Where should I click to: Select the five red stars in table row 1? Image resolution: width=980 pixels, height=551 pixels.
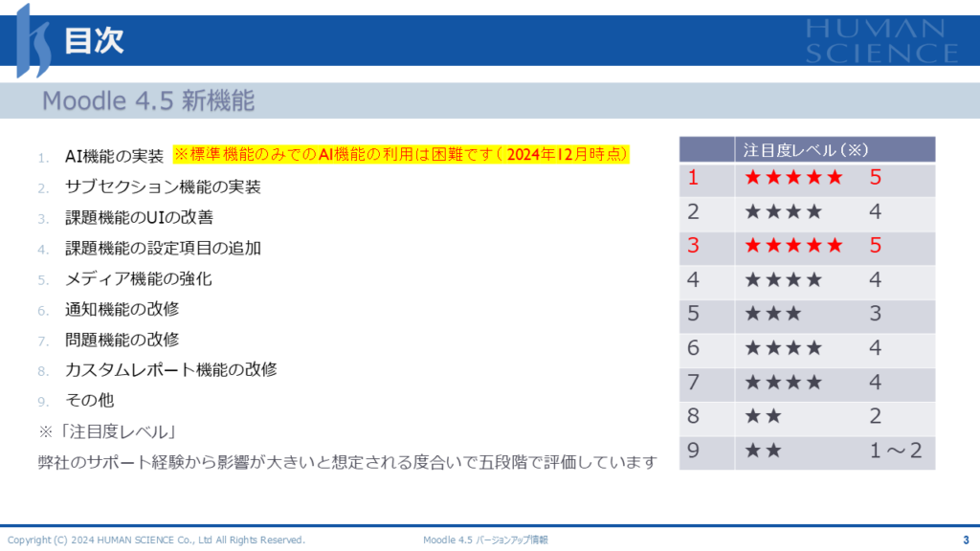pos(793,177)
